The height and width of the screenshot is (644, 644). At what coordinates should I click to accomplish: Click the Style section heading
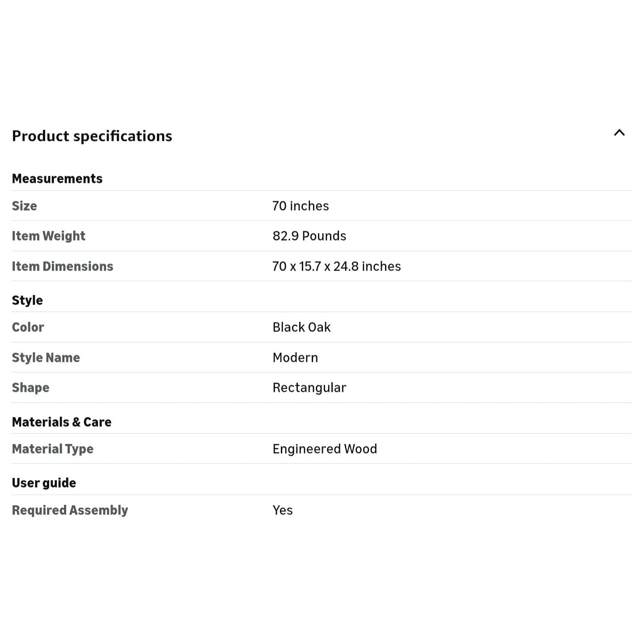pyautogui.click(x=27, y=300)
